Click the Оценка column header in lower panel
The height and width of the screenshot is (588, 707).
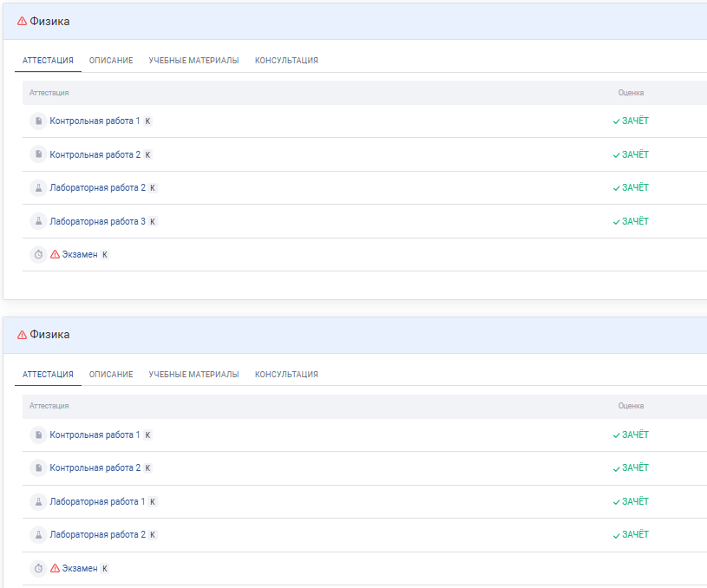631,406
